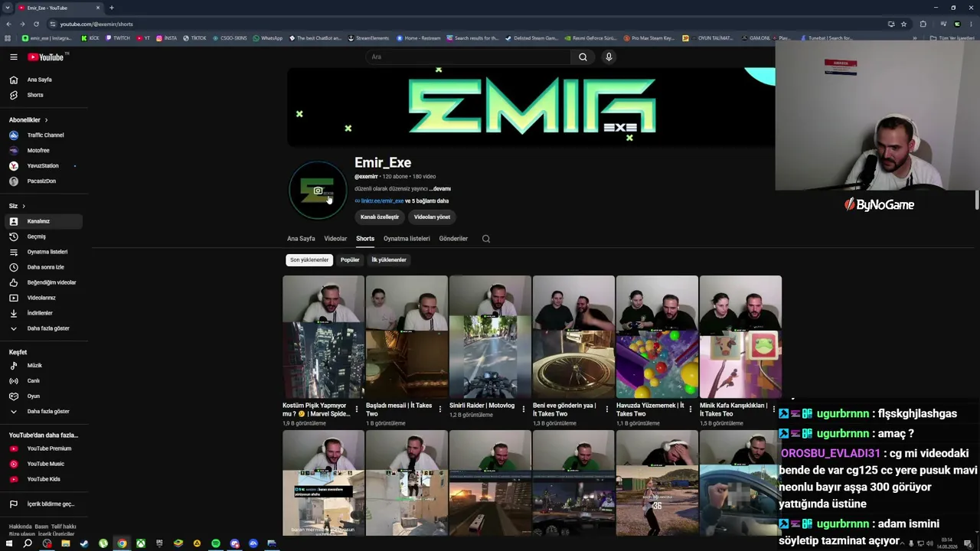Select Popüler filter chip
The width and height of the screenshot is (980, 551).
[x=350, y=260]
